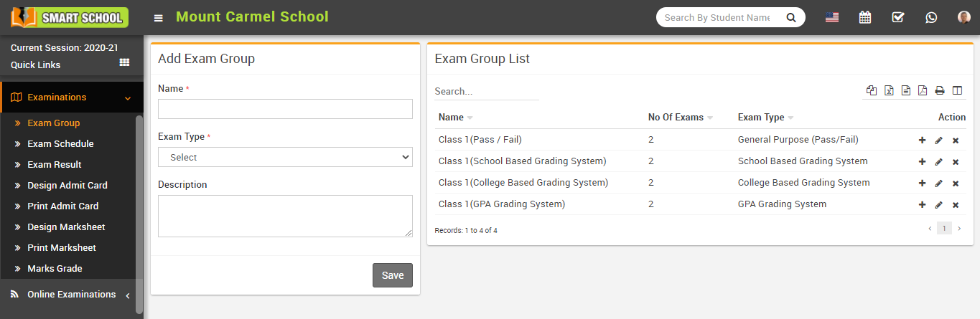Click the Save button
The height and width of the screenshot is (319, 980).
coord(392,275)
